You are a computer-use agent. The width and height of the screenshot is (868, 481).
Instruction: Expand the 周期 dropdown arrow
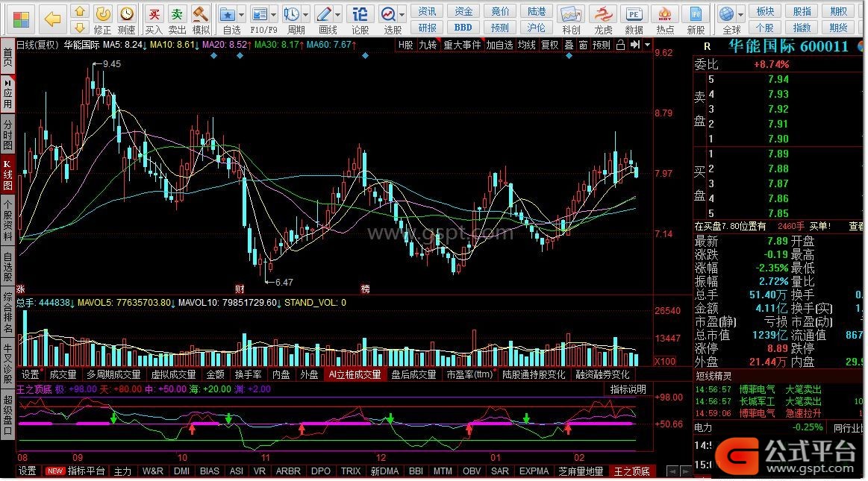tap(305, 15)
